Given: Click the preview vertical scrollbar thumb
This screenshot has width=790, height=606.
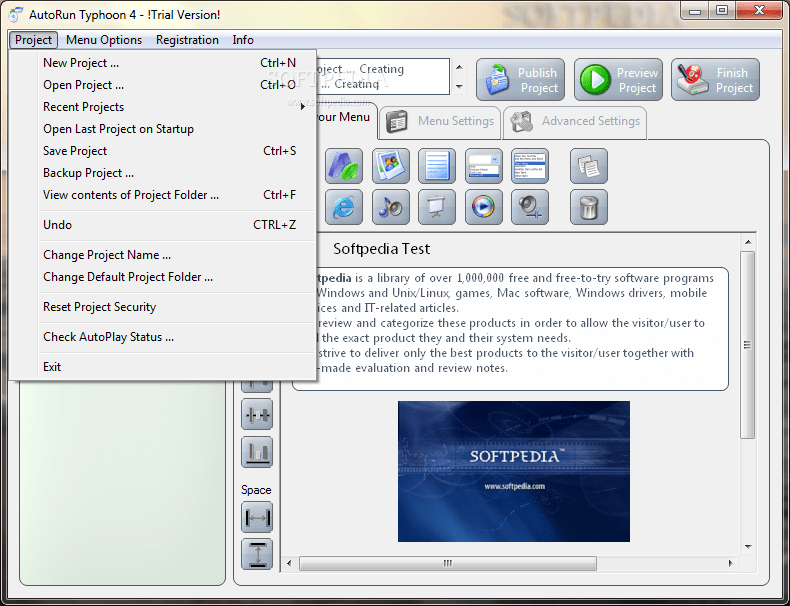Looking at the screenshot, I should point(748,345).
